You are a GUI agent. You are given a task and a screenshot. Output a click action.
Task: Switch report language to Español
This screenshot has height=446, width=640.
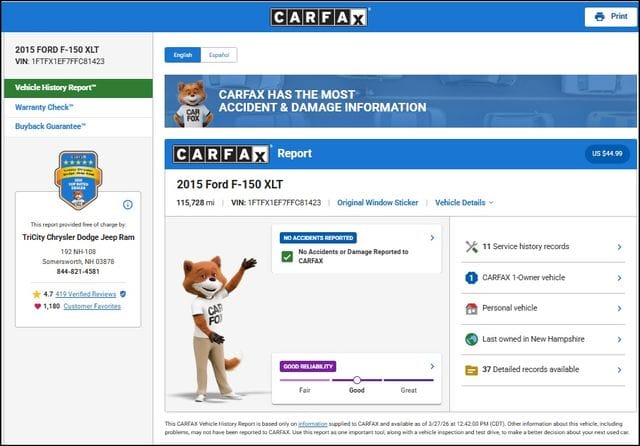point(218,55)
